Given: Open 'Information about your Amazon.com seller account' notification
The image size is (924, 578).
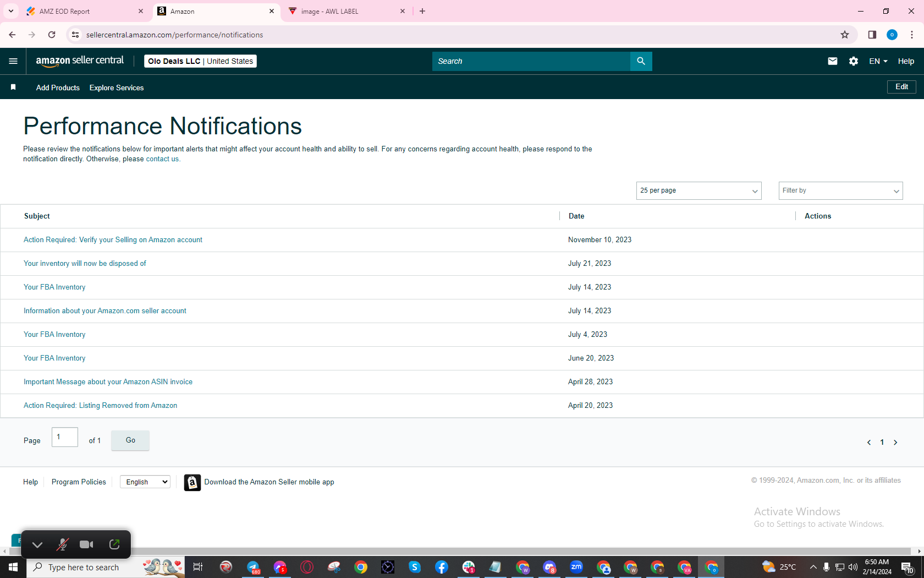Looking at the screenshot, I should [x=105, y=311].
